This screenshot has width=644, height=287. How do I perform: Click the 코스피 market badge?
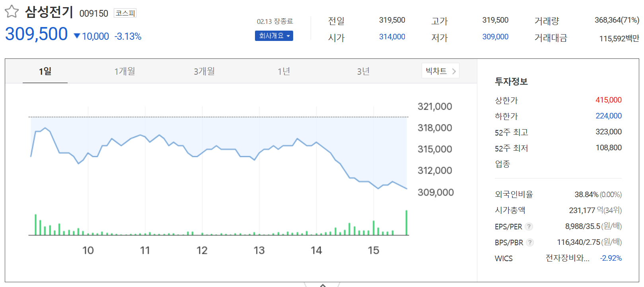[125, 13]
